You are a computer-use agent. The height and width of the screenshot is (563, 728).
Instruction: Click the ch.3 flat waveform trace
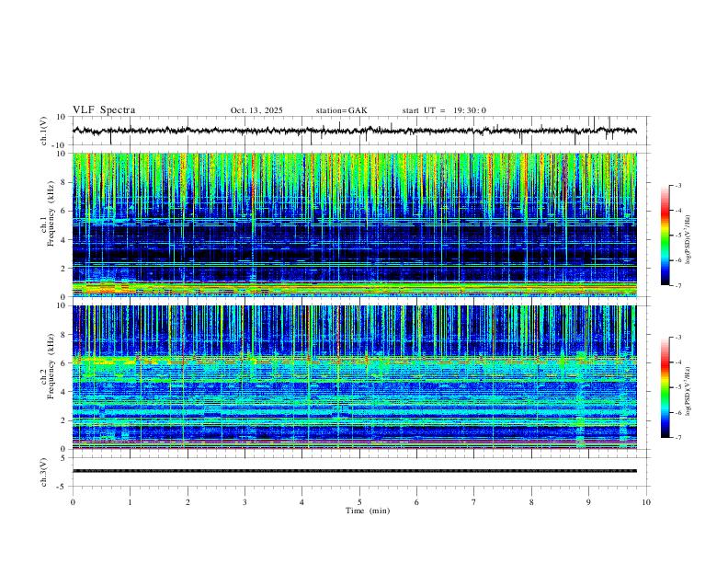(355, 471)
